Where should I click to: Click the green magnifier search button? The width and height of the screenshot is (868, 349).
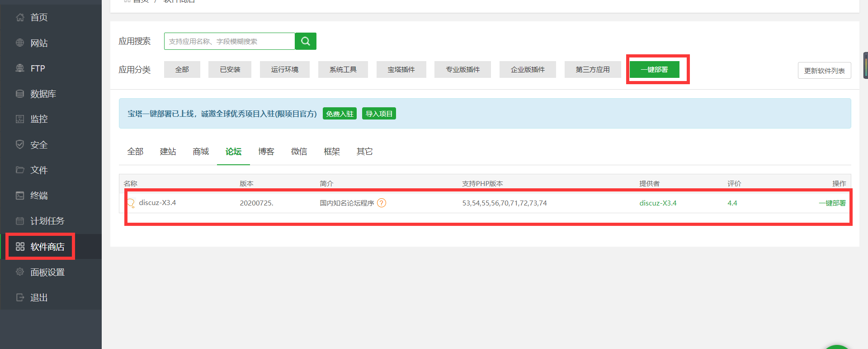tap(306, 41)
